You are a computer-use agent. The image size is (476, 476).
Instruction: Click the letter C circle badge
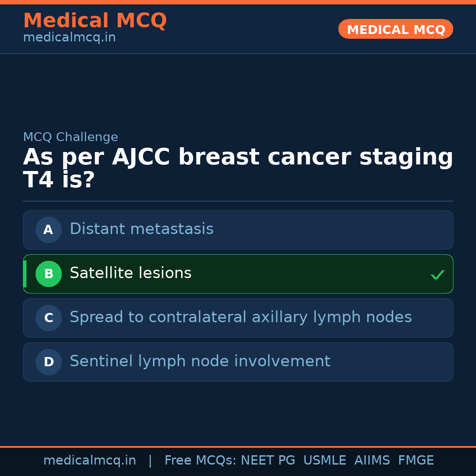pyautogui.click(x=48, y=318)
